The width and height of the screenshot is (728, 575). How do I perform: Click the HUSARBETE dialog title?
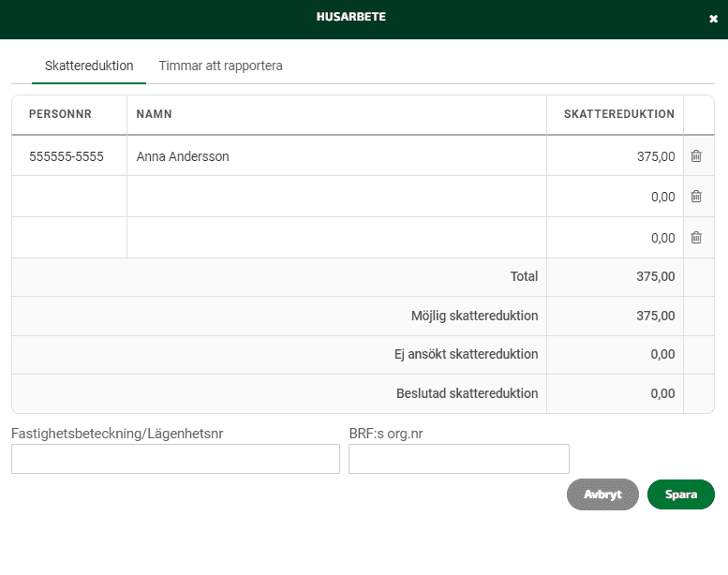pos(351,17)
